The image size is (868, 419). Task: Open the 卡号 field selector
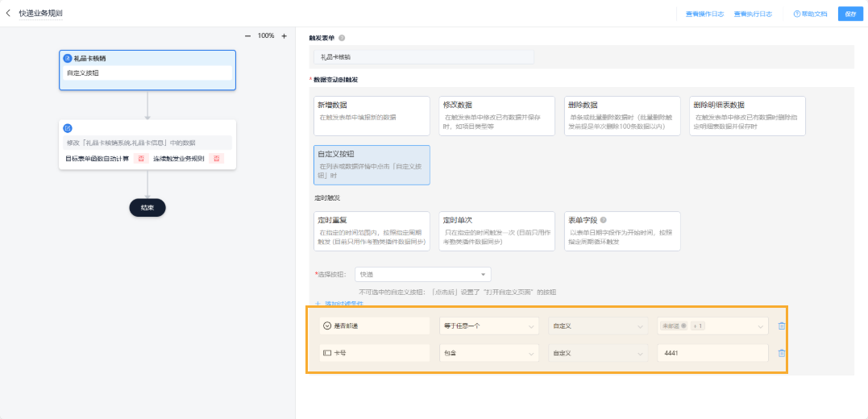coord(375,353)
